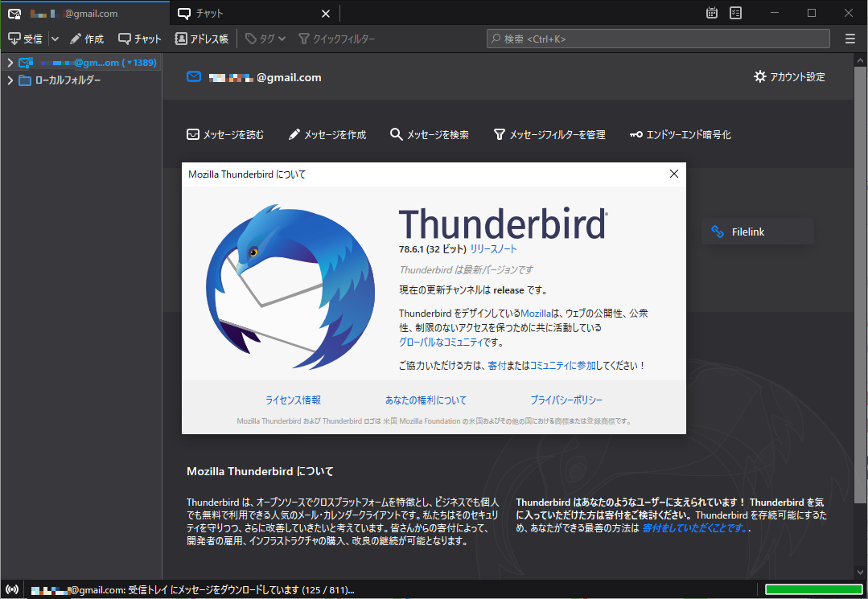The height and width of the screenshot is (599, 868).
Task: Click the network status icon in status bar
Action: pos(10,588)
